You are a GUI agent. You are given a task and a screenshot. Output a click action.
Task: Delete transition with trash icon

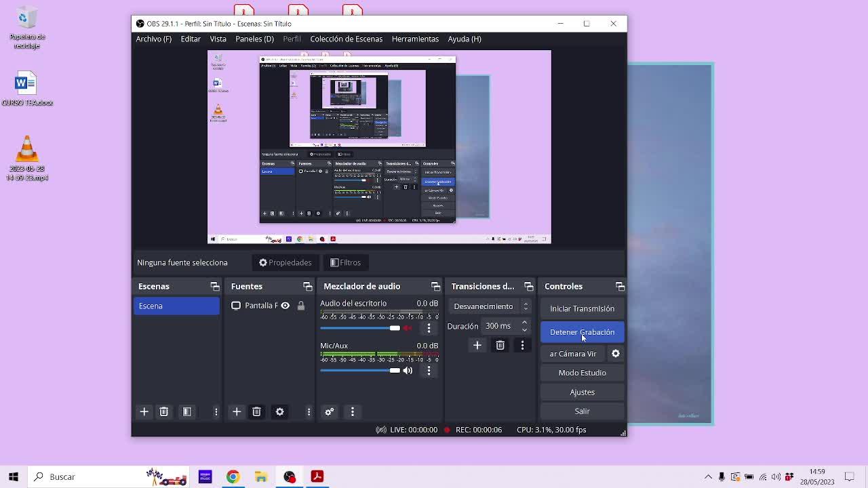click(x=500, y=345)
